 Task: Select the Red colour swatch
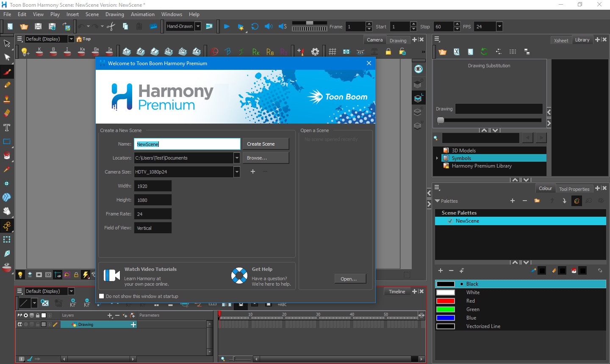pos(446,301)
